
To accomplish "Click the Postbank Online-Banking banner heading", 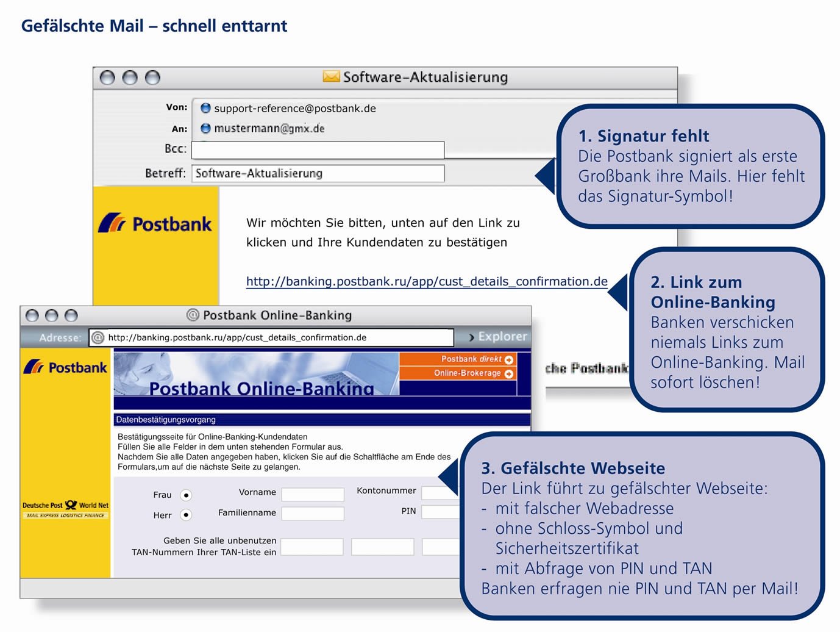I will (262, 388).
